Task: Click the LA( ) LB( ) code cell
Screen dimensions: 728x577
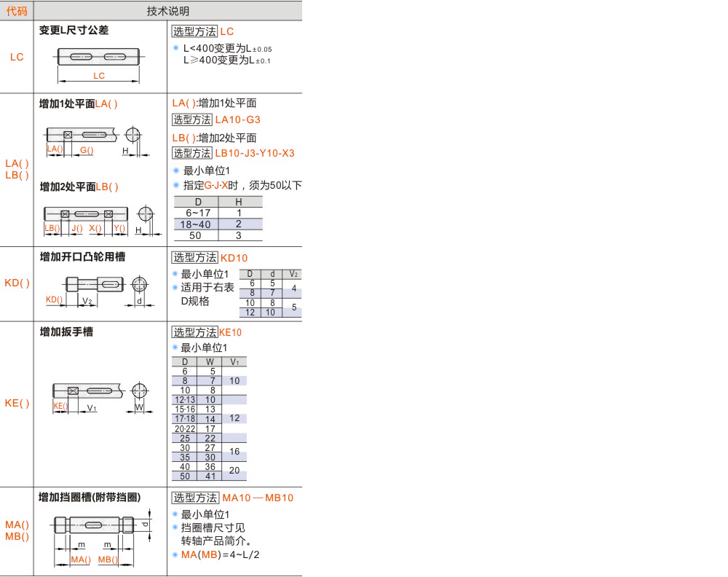Action: click(x=17, y=170)
